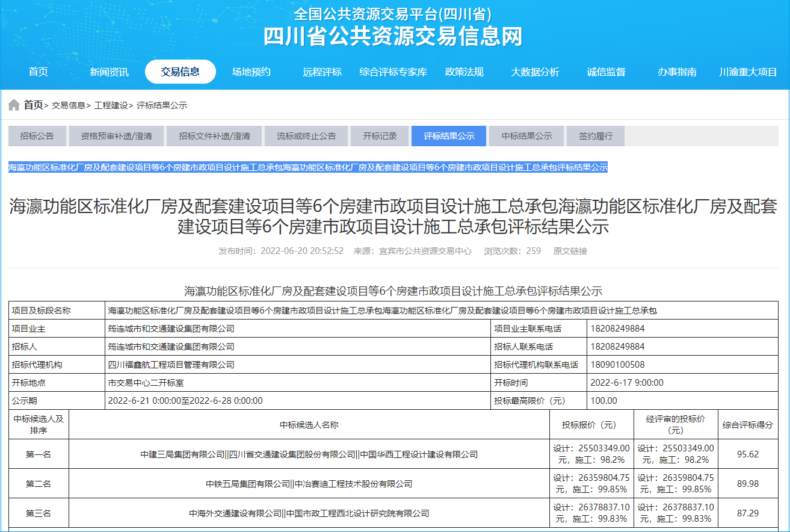Switch to the 资格预审补遗/澄清 tab
This screenshot has height=532, width=790.
click(116, 136)
